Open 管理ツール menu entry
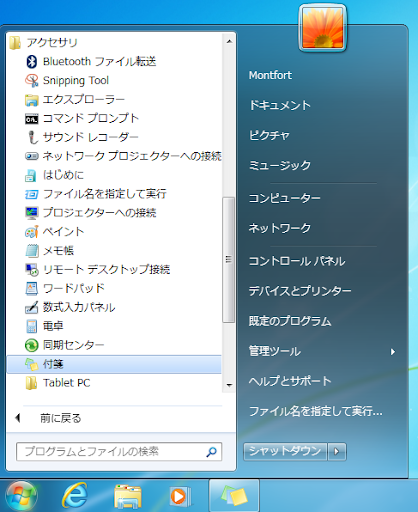Screen dimensions: 418x512 click(x=275, y=351)
